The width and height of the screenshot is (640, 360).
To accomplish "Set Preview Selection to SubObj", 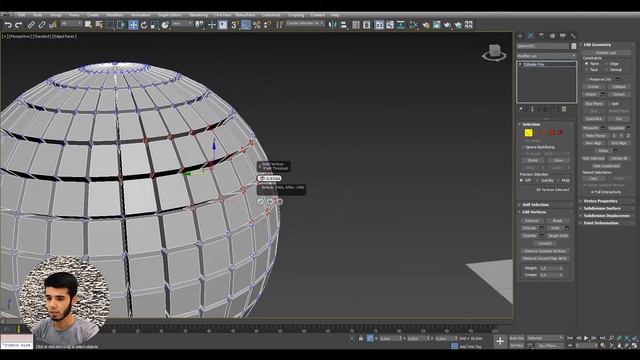I will [x=538, y=180].
